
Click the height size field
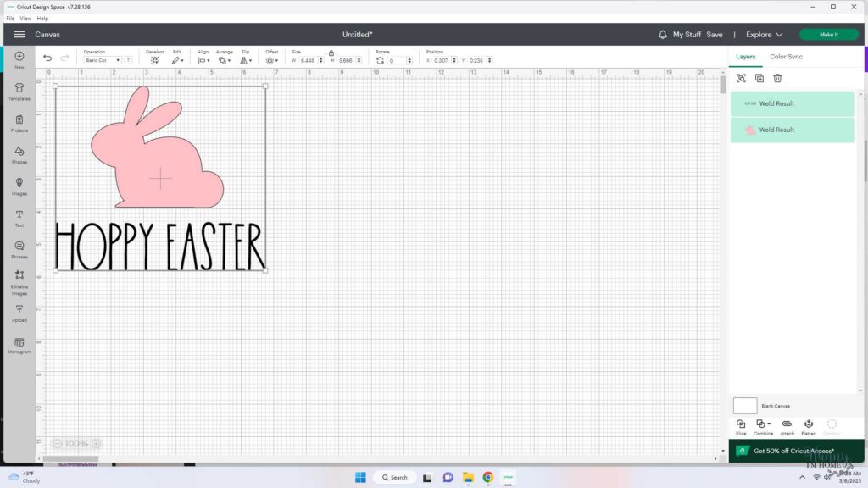346,60
